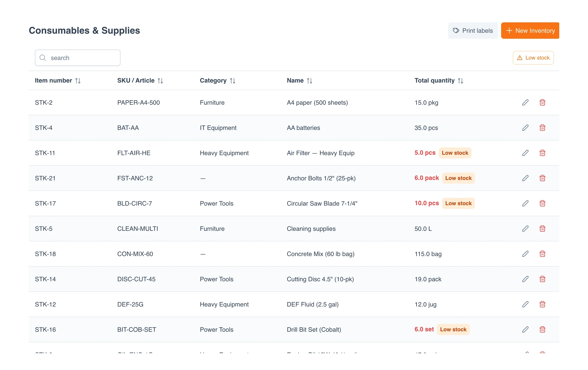Delete the Circular Saw Blade 7-1/4" item
Screen dimensions: 588x370
tap(542, 203)
